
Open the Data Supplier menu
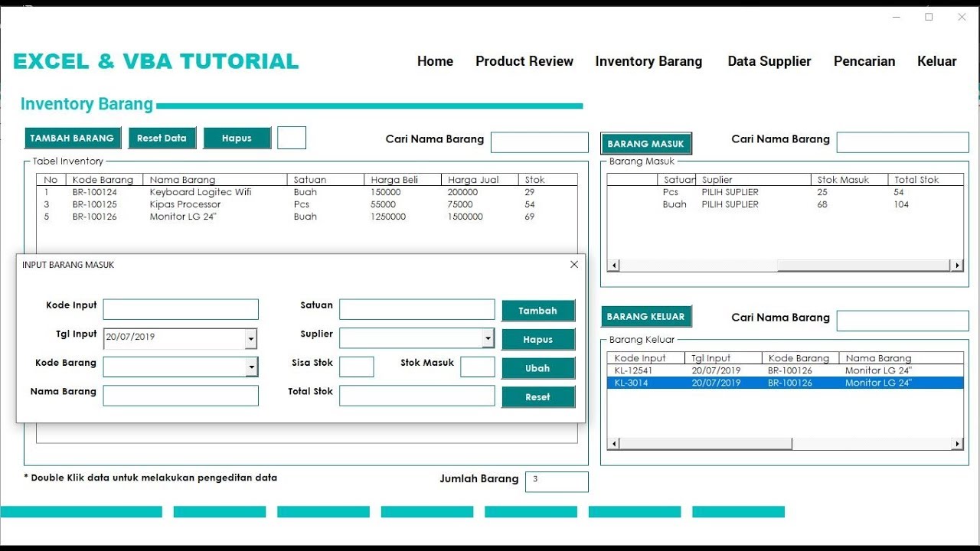(769, 61)
